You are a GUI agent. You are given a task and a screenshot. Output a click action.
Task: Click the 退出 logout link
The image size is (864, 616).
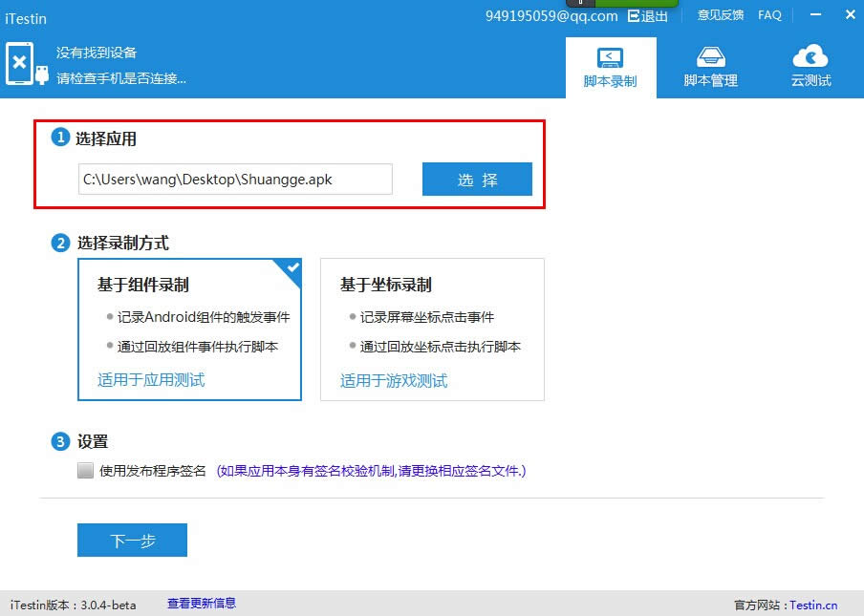click(x=648, y=16)
